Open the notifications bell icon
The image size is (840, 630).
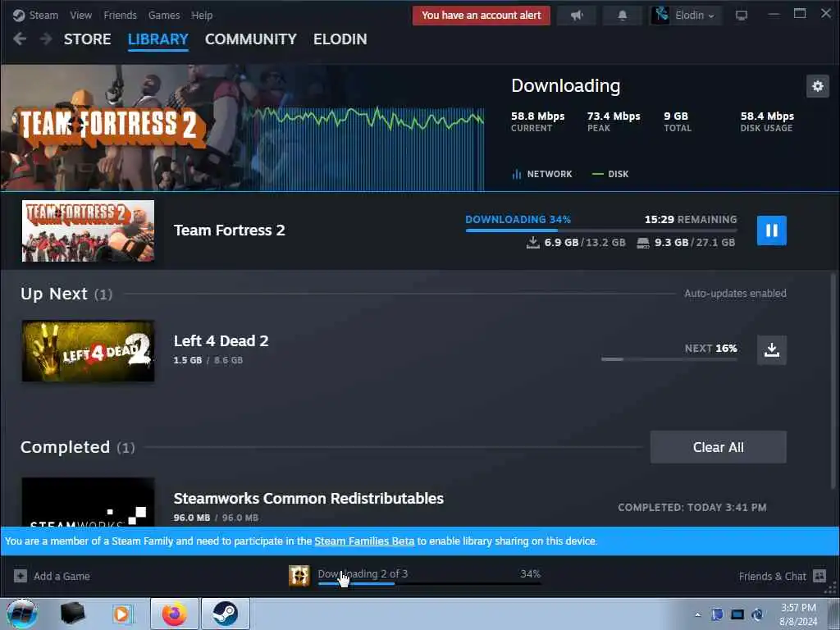click(x=622, y=16)
